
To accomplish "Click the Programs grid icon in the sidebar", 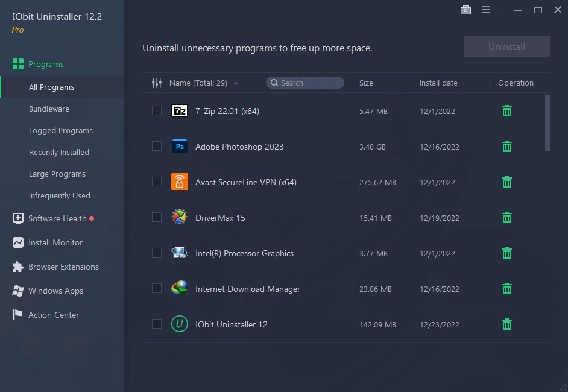I will click(x=17, y=64).
